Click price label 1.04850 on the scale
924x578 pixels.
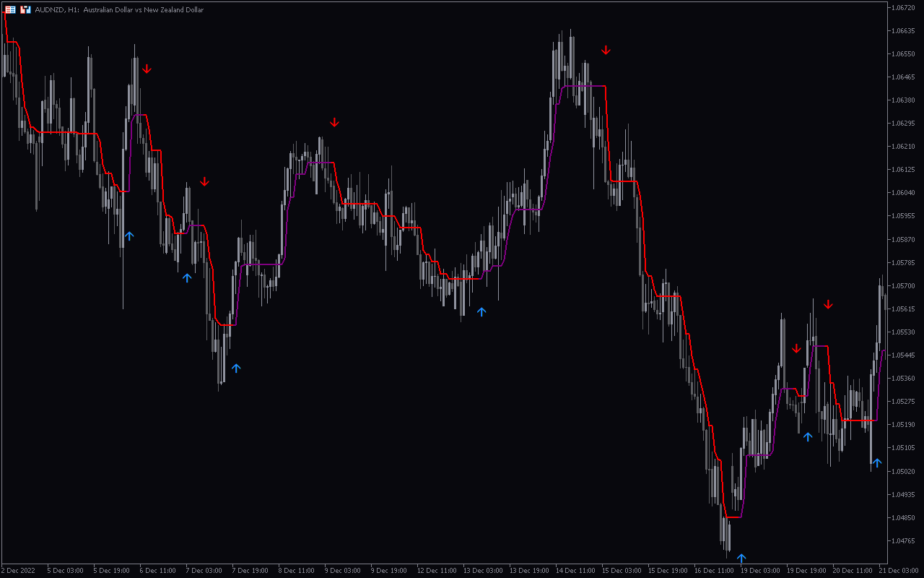pos(903,517)
